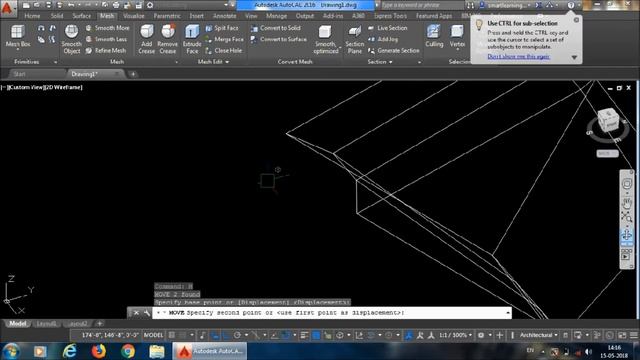Click the Merge Face tool
640x360 pixels.
(x=224, y=39)
